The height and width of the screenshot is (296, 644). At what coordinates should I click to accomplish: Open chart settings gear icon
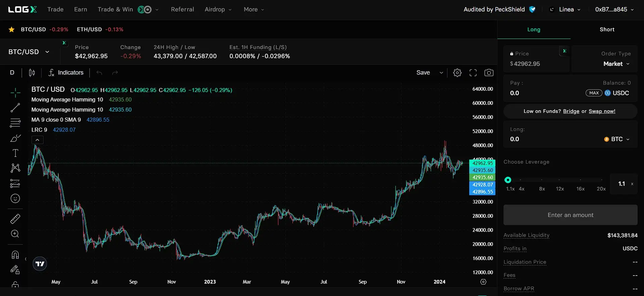pos(457,73)
